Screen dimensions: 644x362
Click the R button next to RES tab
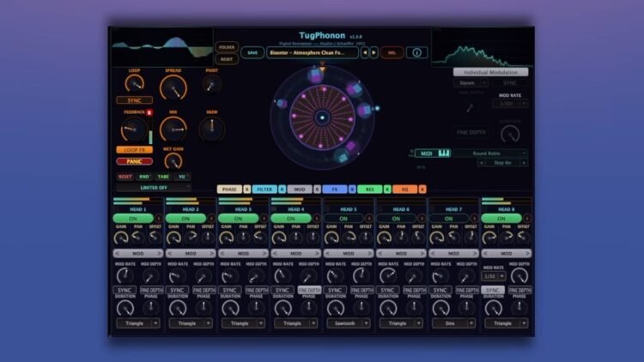pos(387,190)
